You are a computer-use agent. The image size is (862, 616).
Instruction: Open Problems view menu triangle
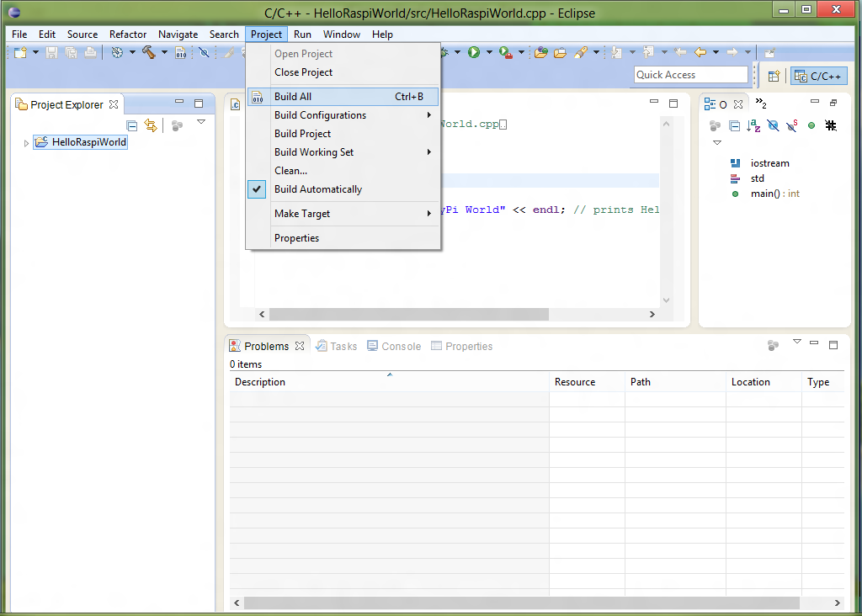tap(797, 342)
